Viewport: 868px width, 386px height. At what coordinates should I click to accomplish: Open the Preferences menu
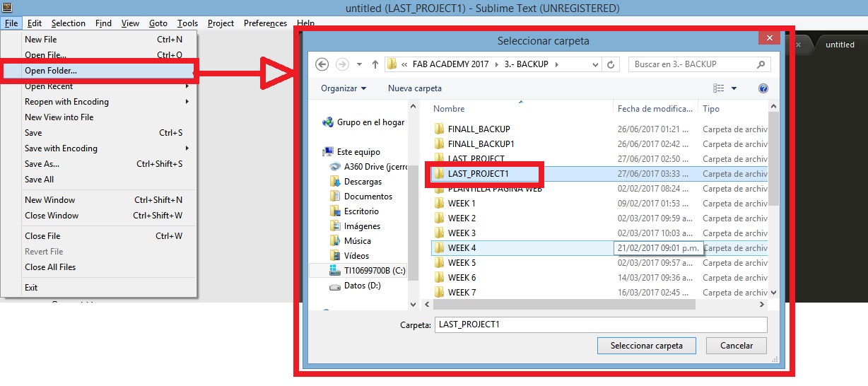(266, 23)
